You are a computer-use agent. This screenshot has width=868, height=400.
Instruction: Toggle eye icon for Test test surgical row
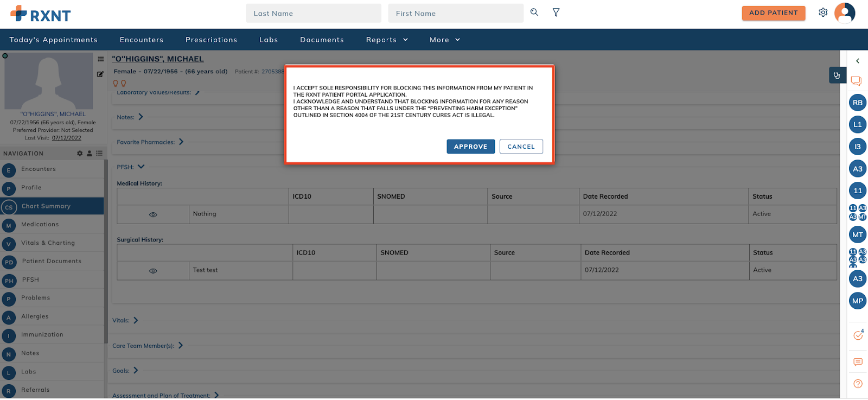153,271
